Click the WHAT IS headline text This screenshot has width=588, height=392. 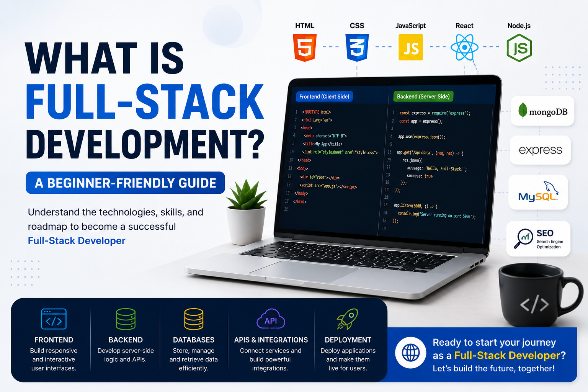coord(105,58)
